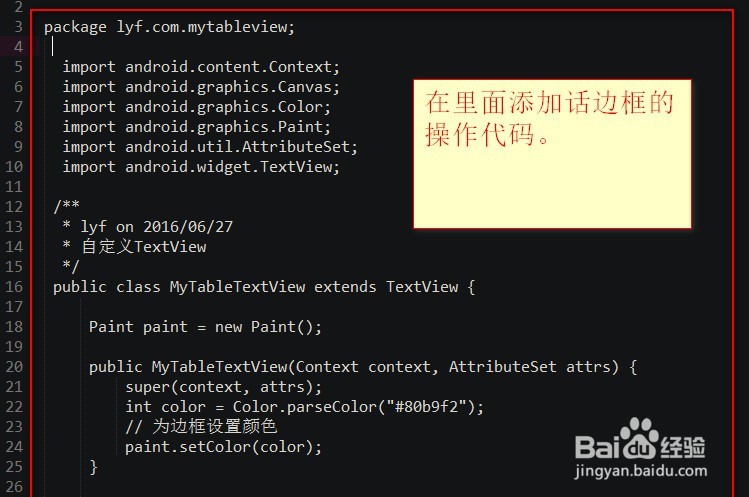Click the MyTableTextView constructor signature

pyautogui.click(x=363, y=367)
